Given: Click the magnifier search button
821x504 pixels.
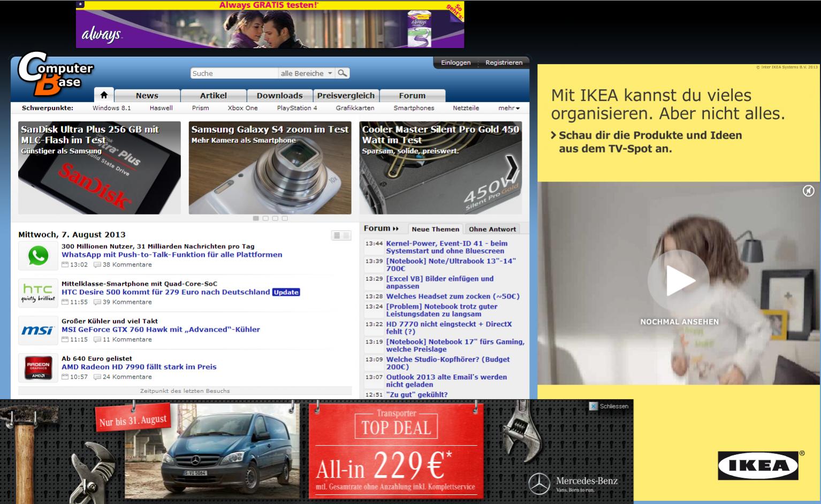Looking at the screenshot, I should click(343, 73).
